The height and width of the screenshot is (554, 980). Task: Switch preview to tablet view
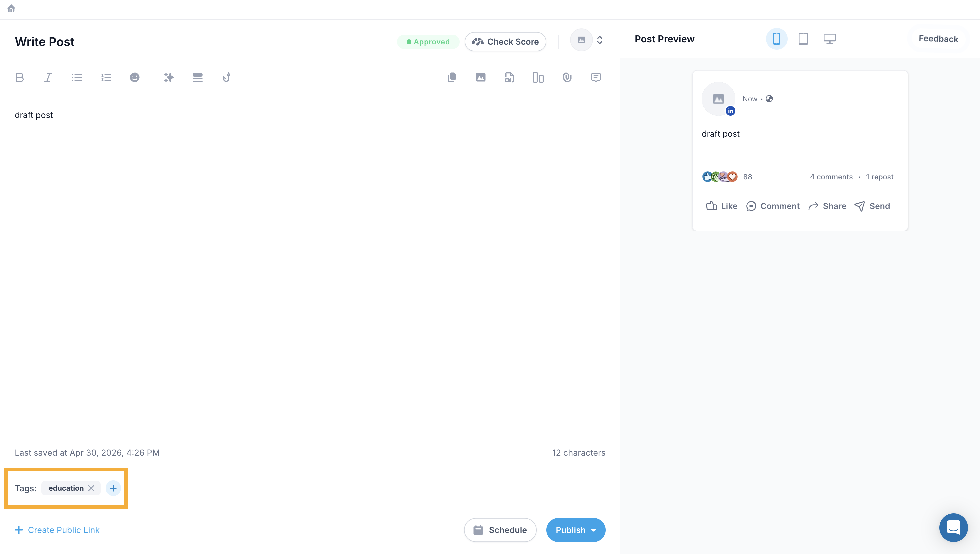(803, 39)
